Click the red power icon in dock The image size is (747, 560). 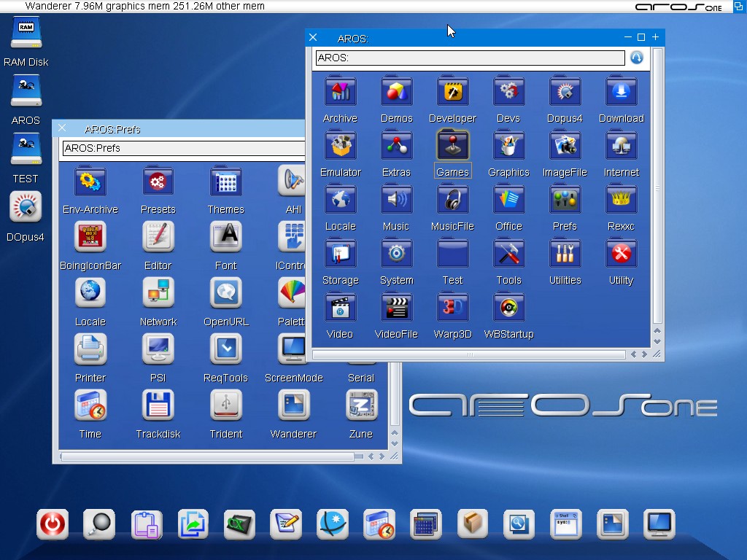pos(53,524)
